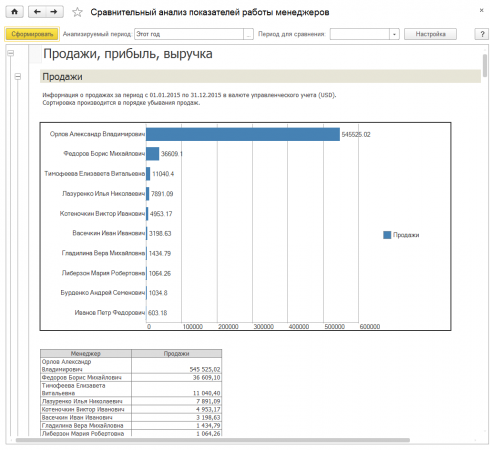Collapse the Продажи section group
The width and height of the screenshot is (490, 450).
(18, 77)
